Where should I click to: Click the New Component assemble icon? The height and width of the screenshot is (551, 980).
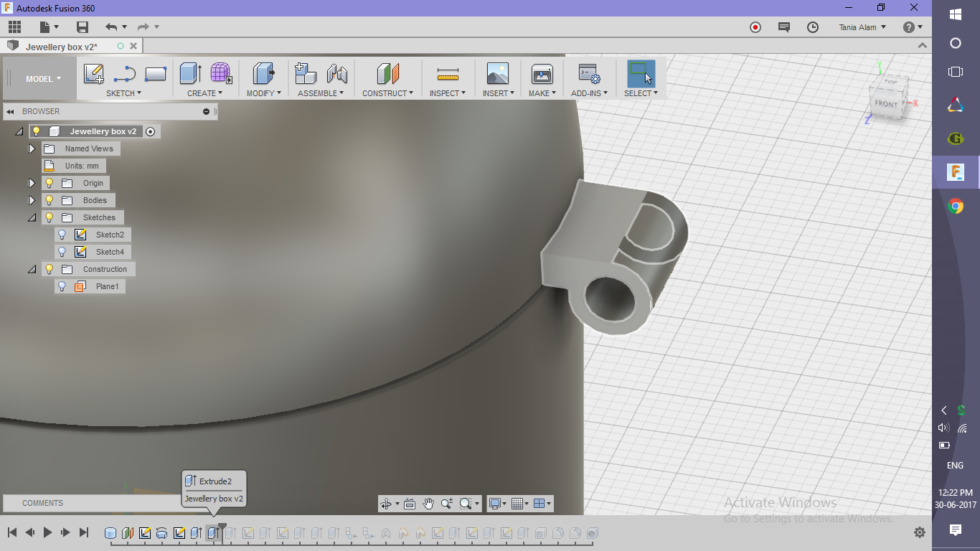point(306,74)
